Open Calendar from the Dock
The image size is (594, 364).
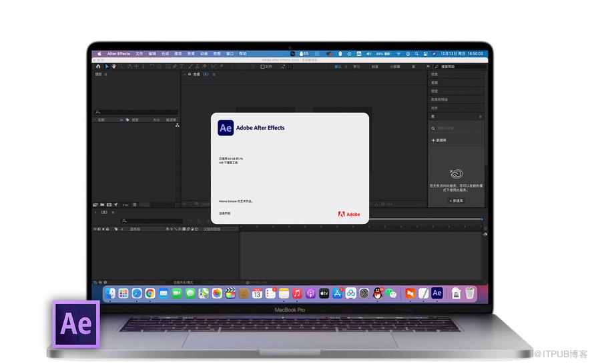tap(257, 293)
